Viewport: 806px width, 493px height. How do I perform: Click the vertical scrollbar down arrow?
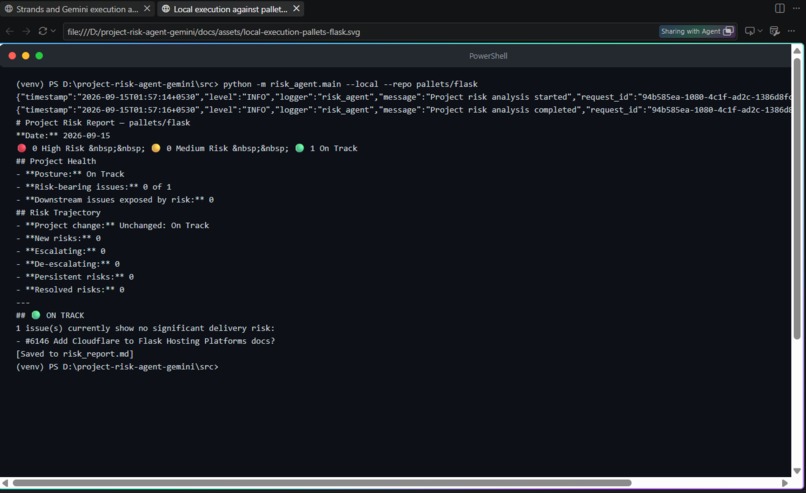[x=797, y=470]
